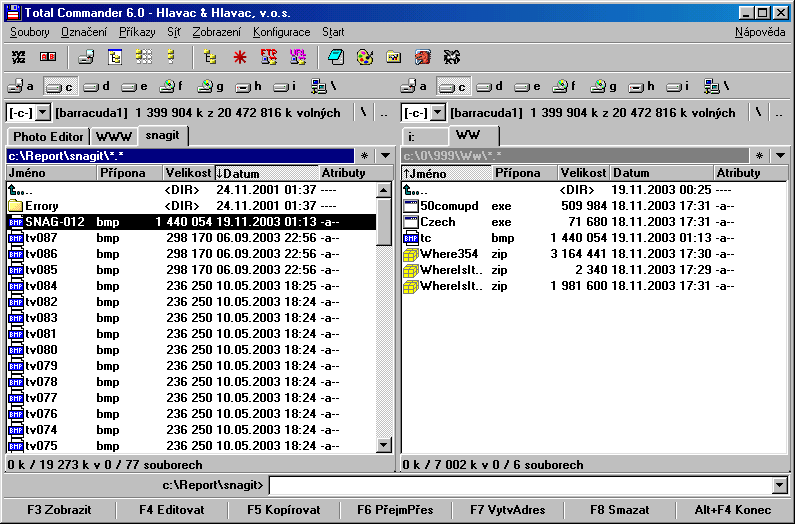This screenshot has height=524, width=795.
Task: Open the Nápověda menu
Action: [760, 32]
